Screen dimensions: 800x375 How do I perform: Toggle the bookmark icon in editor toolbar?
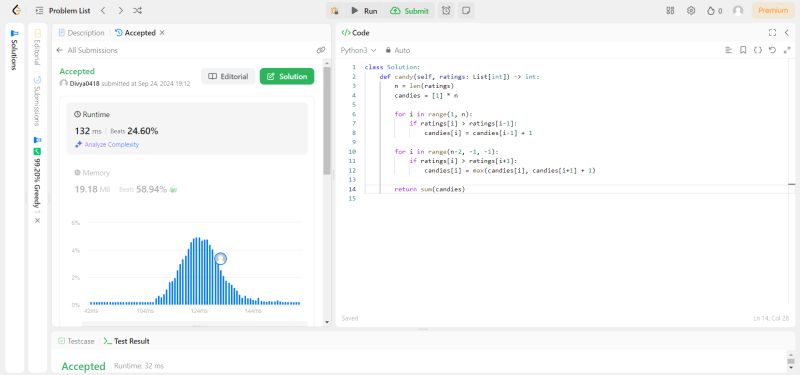pyautogui.click(x=743, y=50)
